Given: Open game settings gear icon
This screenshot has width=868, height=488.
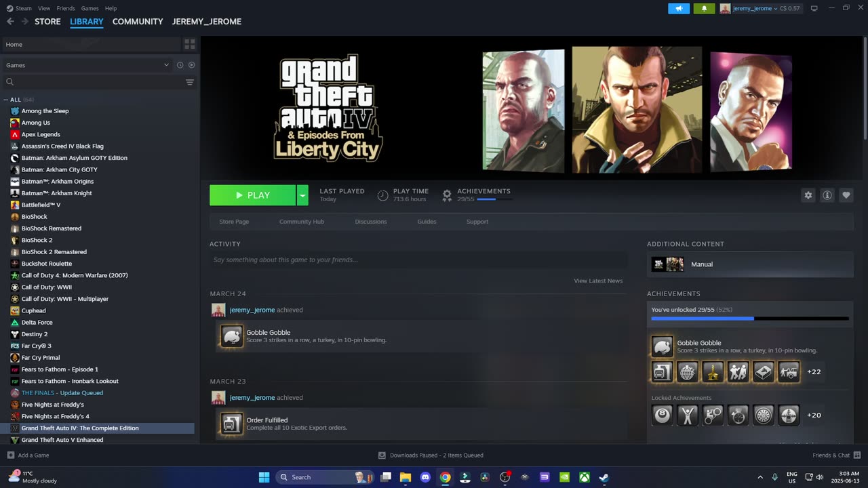Looking at the screenshot, I should point(808,195).
